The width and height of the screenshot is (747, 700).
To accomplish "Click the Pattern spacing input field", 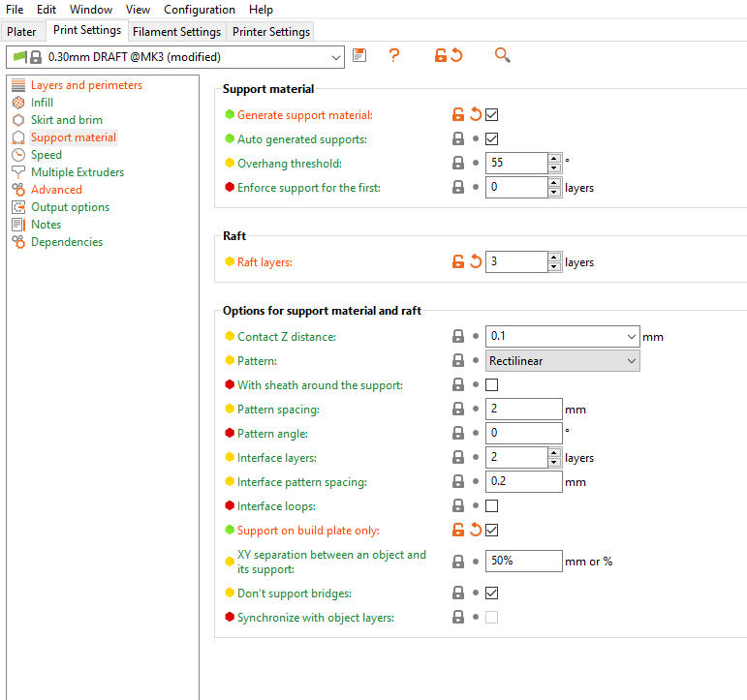I will (523, 410).
